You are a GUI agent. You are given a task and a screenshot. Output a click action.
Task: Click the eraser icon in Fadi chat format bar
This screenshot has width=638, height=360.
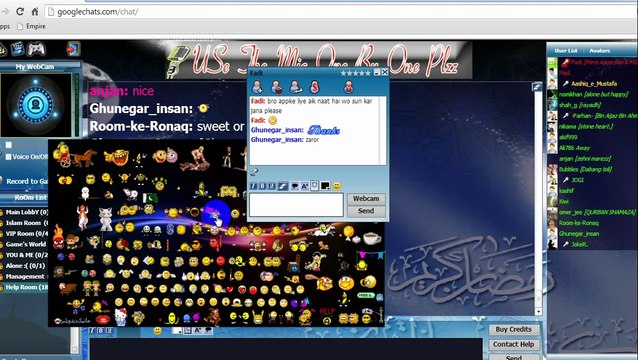pos(283,186)
